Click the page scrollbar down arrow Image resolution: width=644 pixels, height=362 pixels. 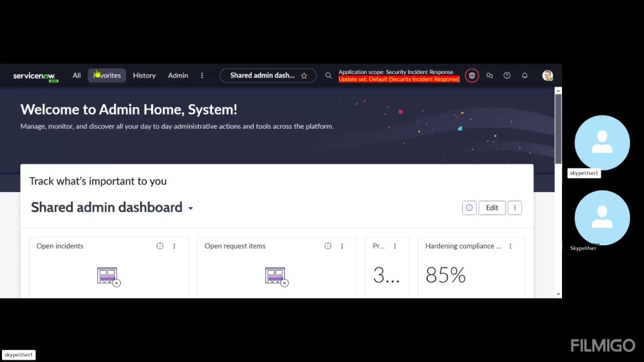pos(558,294)
